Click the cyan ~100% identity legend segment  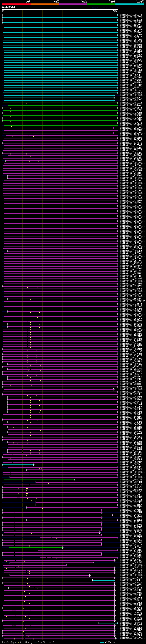coord(130,4)
